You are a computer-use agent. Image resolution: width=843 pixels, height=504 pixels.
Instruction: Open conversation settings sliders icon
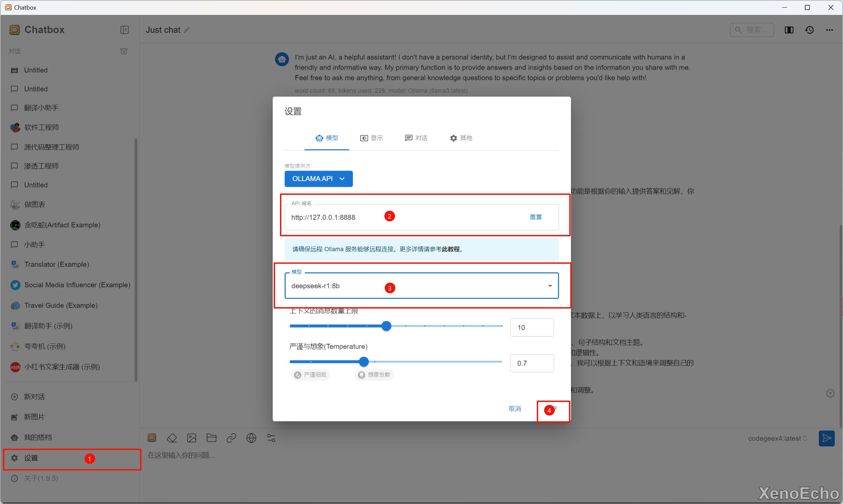tap(271, 438)
